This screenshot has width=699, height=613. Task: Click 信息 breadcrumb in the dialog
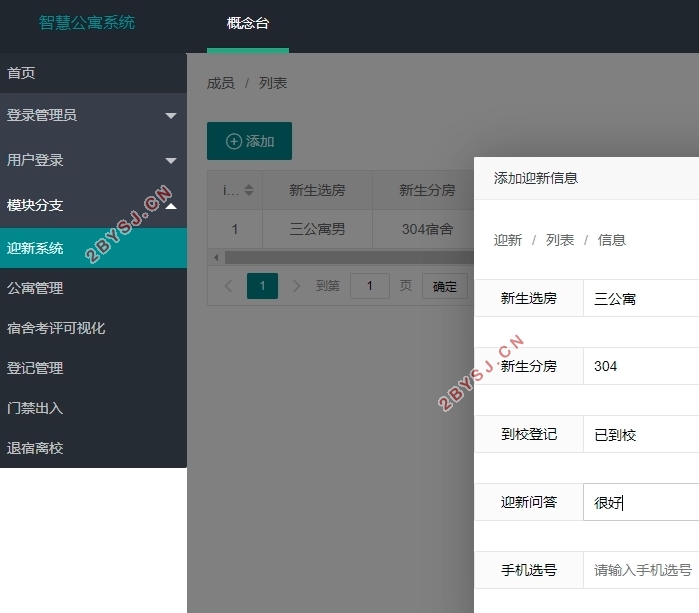click(612, 240)
